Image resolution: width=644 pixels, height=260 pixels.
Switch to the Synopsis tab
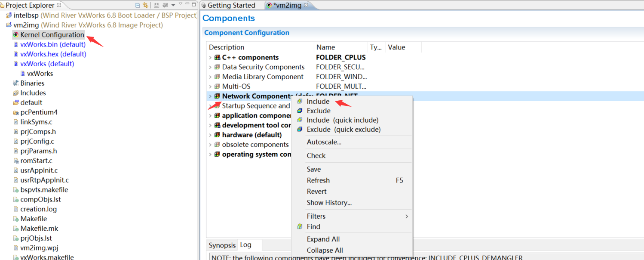[x=222, y=245]
